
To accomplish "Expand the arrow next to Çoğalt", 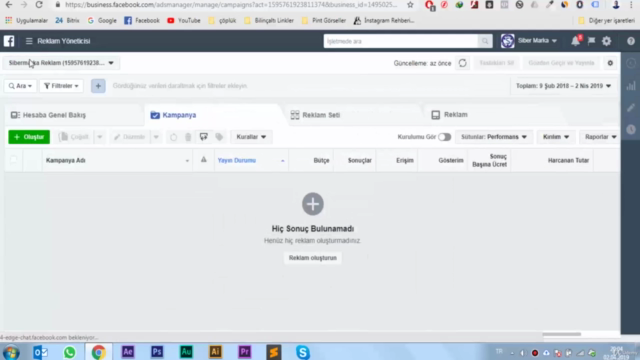I will coord(100,137).
